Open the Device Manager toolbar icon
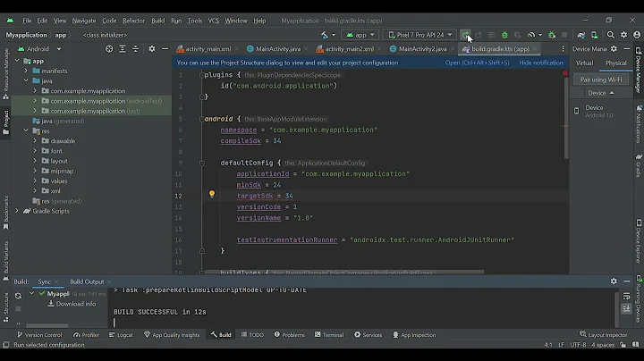 (594, 35)
